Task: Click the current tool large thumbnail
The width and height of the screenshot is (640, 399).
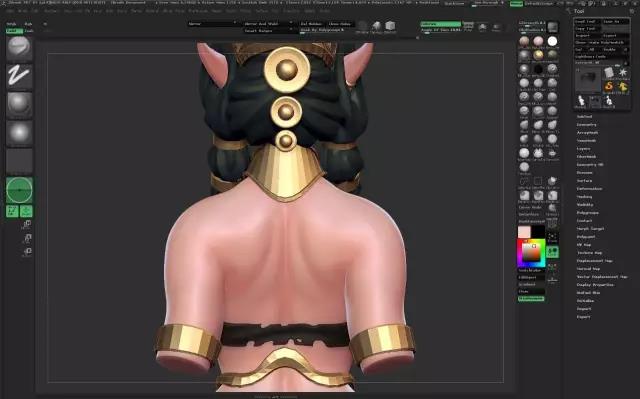Action: coord(588,80)
